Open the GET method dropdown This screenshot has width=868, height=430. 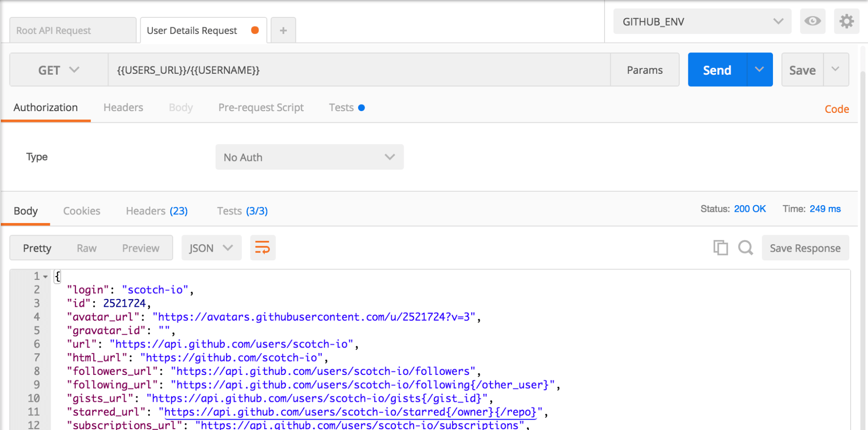pos(59,70)
